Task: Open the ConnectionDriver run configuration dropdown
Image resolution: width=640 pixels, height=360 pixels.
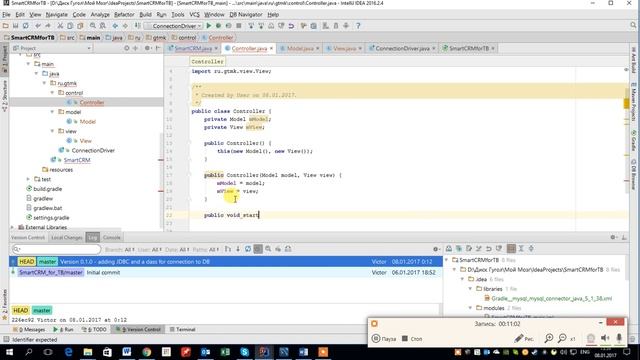Action: click(x=174, y=26)
